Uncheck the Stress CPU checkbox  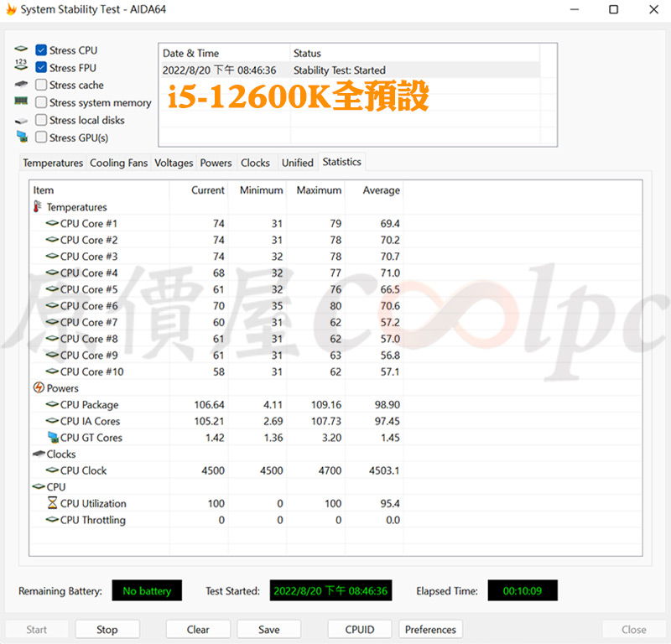[41, 50]
